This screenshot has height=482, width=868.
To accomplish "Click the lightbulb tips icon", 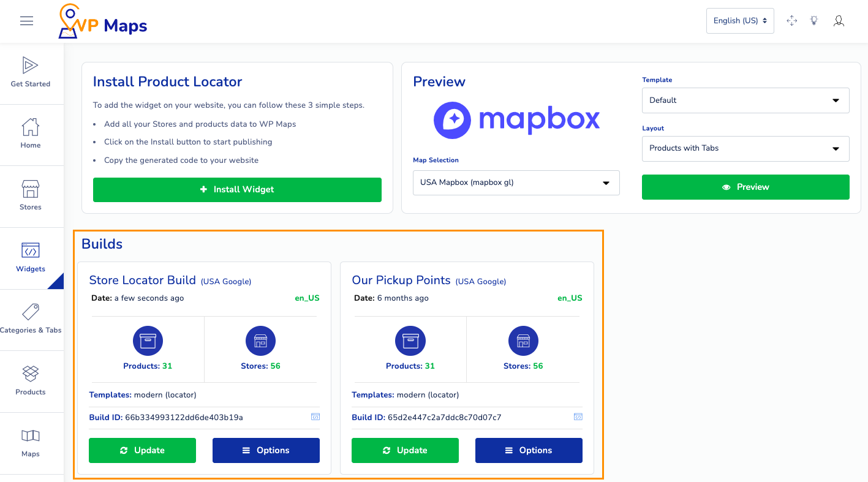I will [814, 21].
